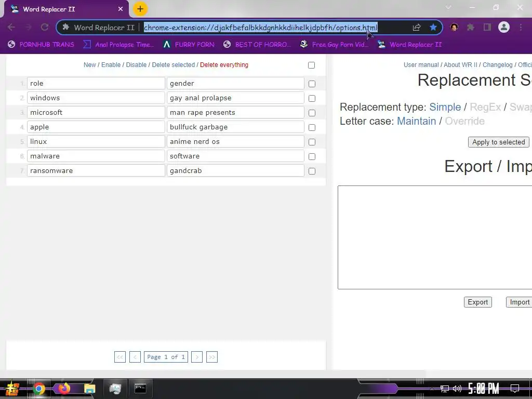Image resolution: width=532 pixels, height=399 pixels.
Task: Click the Export button
Action: tap(478, 302)
